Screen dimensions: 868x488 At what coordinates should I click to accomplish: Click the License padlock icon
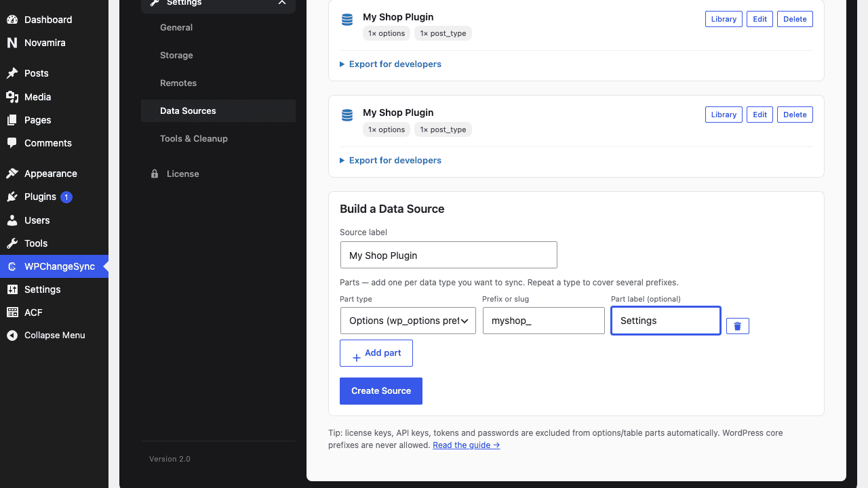click(155, 174)
